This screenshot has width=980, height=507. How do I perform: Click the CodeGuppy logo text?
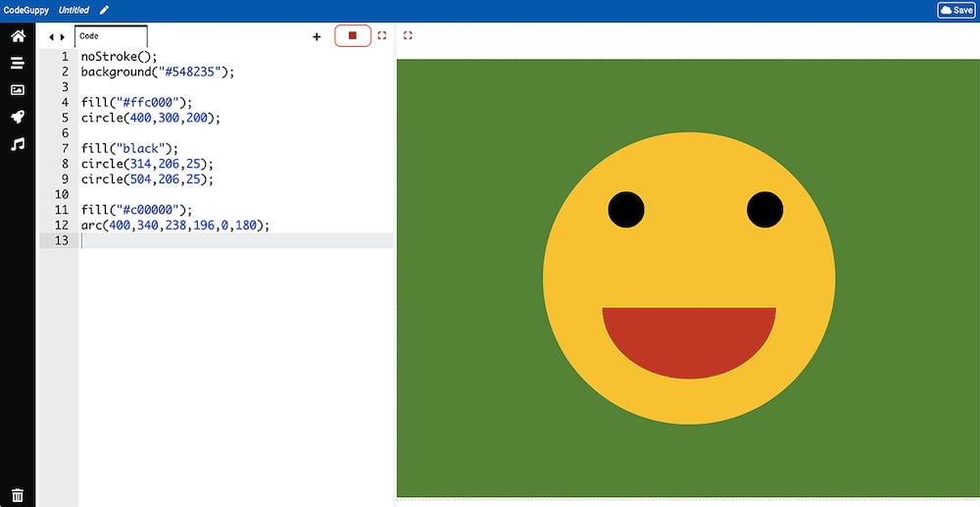click(26, 10)
